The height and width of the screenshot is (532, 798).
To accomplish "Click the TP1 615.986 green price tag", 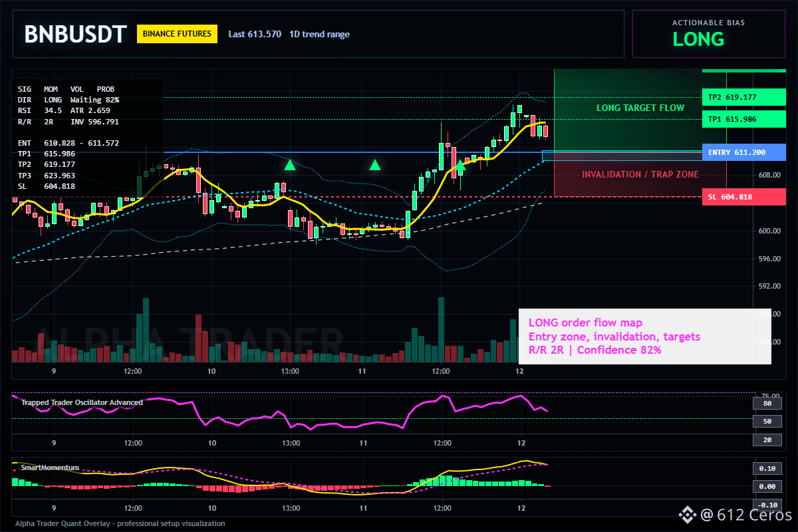I will pyautogui.click(x=743, y=119).
